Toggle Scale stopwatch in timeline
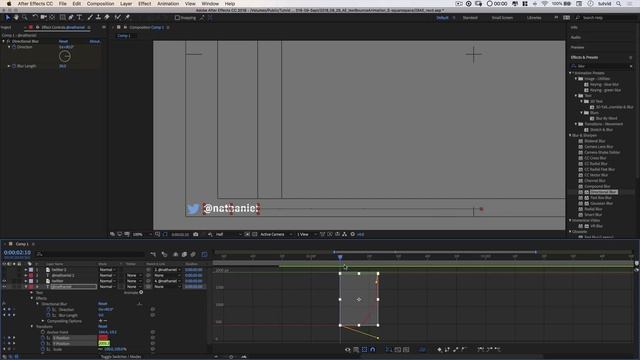The height and width of the screenshot is (360, 640). [x=43, y=349]
